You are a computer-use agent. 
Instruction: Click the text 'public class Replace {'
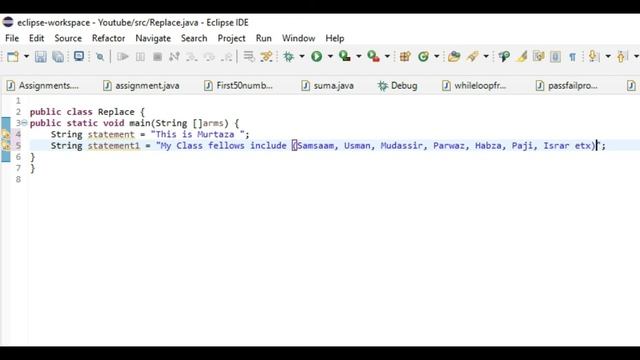coord(87,112)
